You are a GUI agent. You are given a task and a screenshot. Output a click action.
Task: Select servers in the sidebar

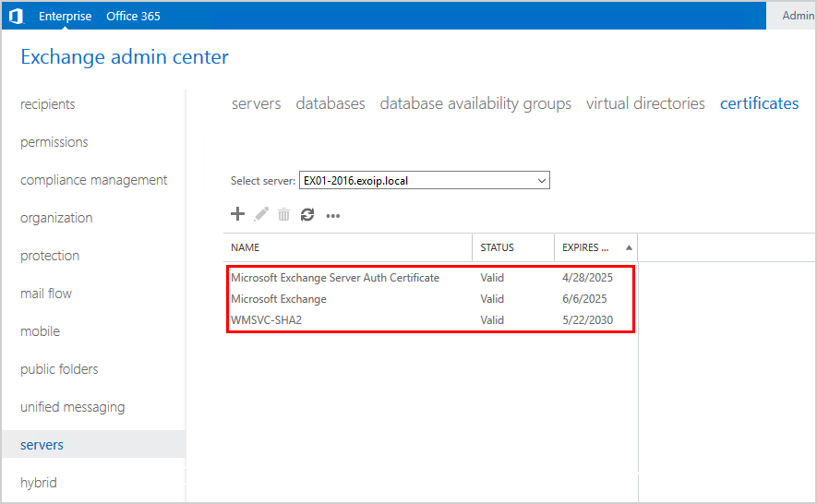[x=94, y=445]
